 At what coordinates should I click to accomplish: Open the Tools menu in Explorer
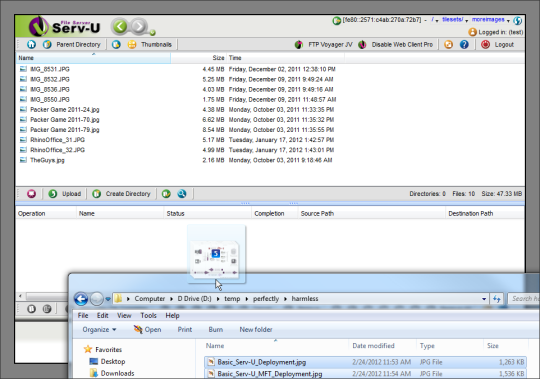(x=148, y=316)
